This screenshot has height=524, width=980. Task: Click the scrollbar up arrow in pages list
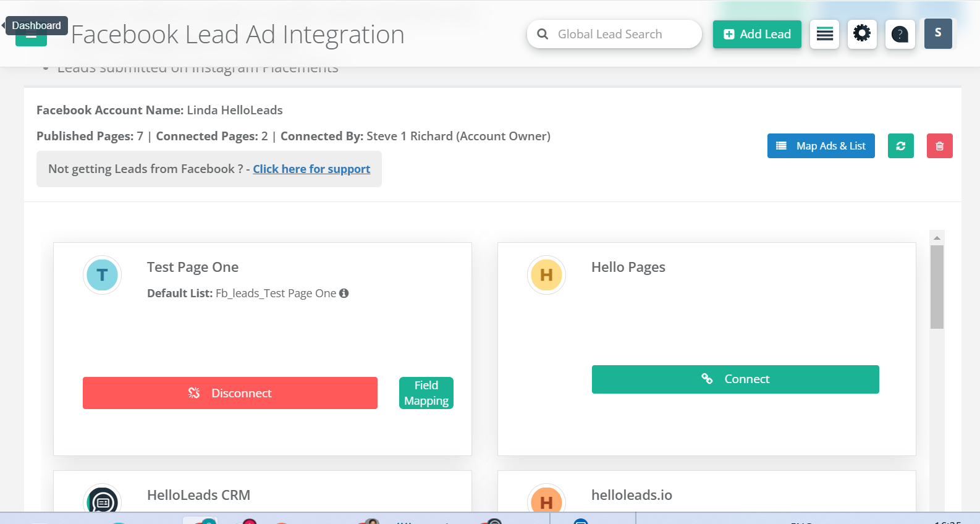[x=937, y=238]
